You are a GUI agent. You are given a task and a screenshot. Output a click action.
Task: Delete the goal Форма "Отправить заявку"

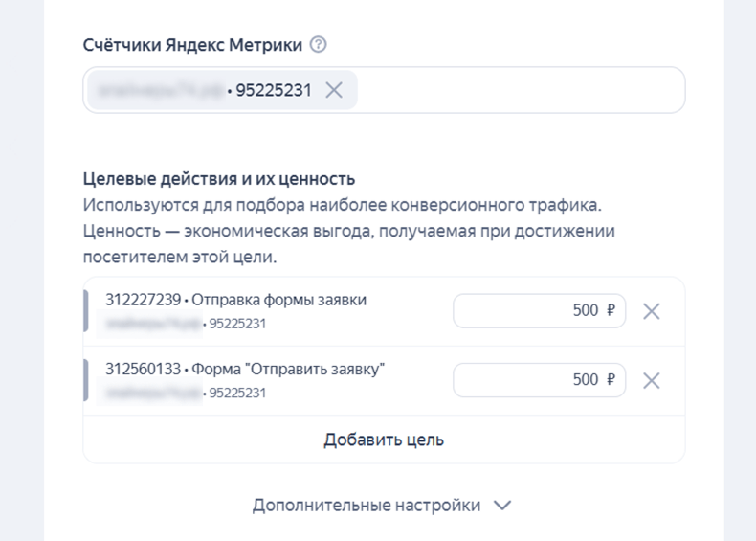coord(652,380)
